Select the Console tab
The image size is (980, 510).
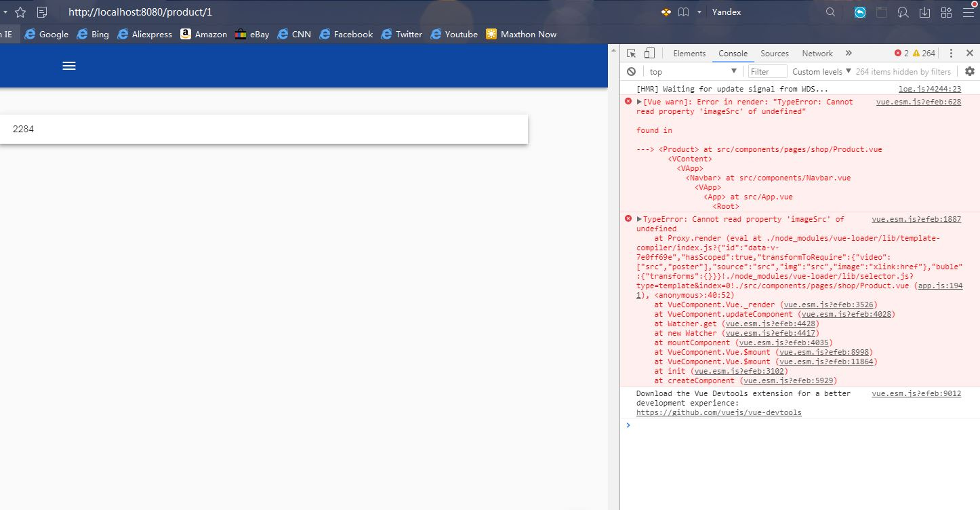[x=733, y=54]
